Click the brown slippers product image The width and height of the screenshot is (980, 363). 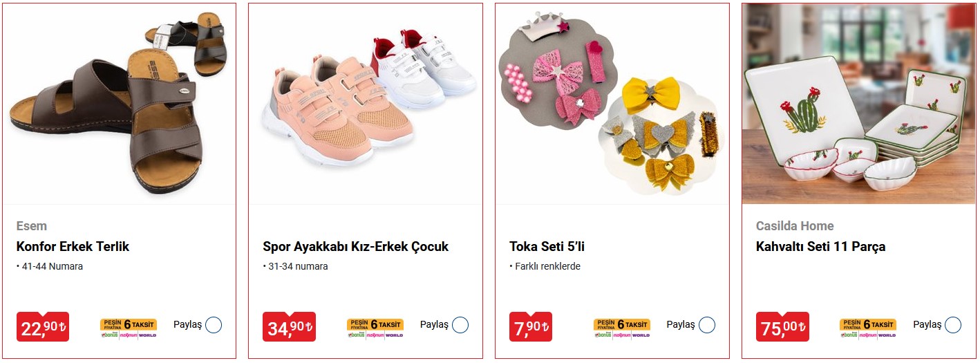[120, 104]
